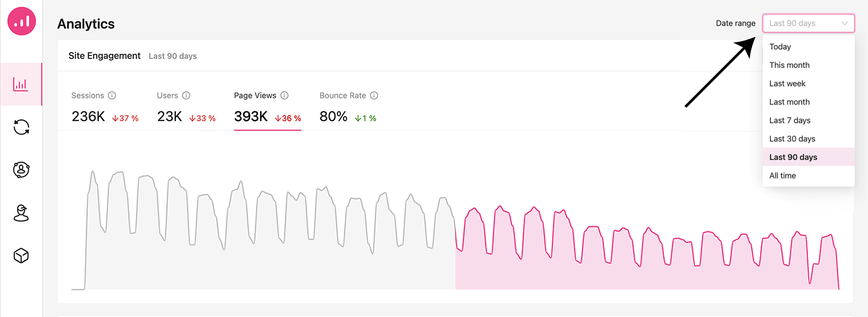Click the info icon beside Sessions
This screenshot has height=317, width=868.
(x=112, y=95)
